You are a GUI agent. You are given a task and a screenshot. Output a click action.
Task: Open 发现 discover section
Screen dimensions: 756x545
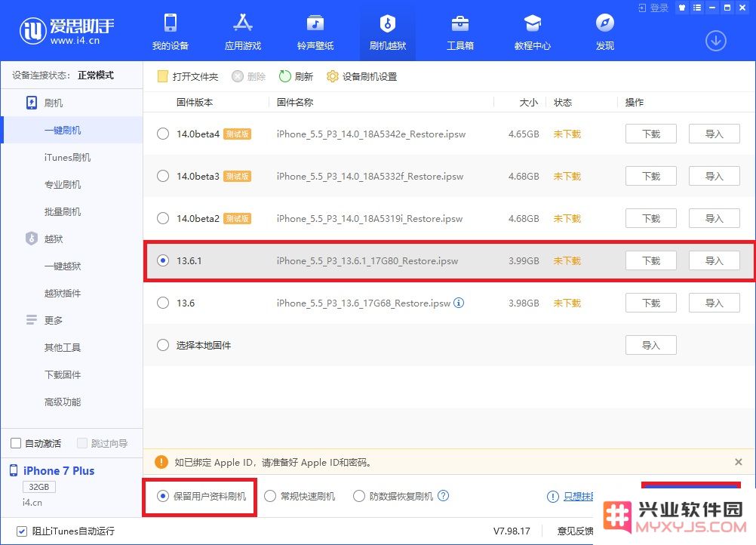[x=604, y=32]
